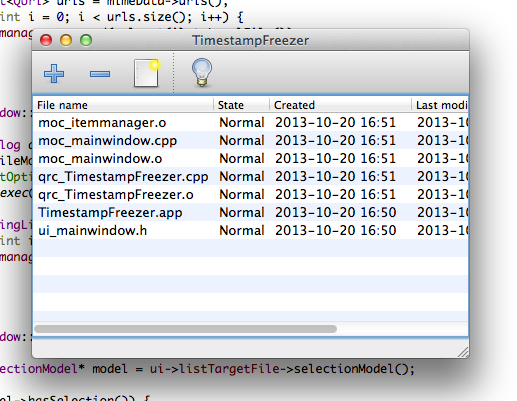Click the horizontal scrollbar thumb of file list

pyautogui.click(x=185, y=329)
